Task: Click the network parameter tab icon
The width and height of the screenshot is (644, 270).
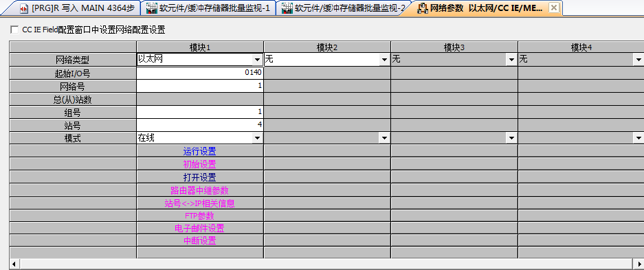Action: tap(422, 8)
